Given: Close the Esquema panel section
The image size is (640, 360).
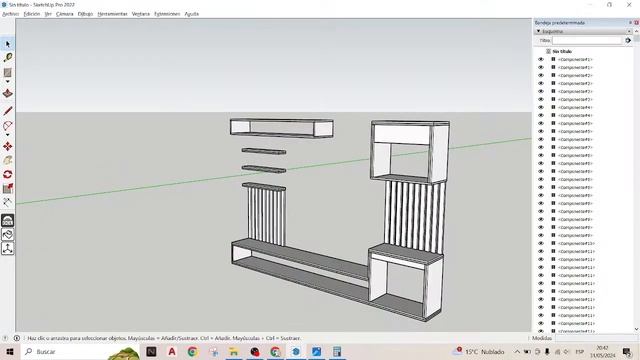Looking at the screenshot, I should coord(629,31).
